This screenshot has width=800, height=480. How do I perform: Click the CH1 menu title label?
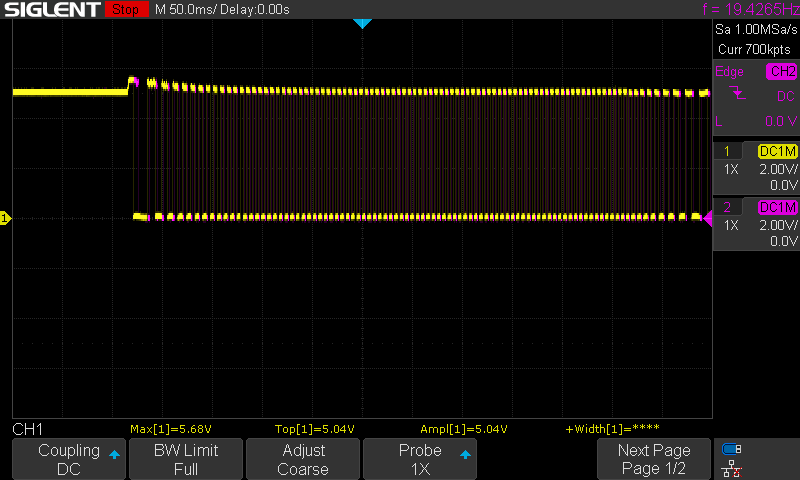click(x=28, y=430)
